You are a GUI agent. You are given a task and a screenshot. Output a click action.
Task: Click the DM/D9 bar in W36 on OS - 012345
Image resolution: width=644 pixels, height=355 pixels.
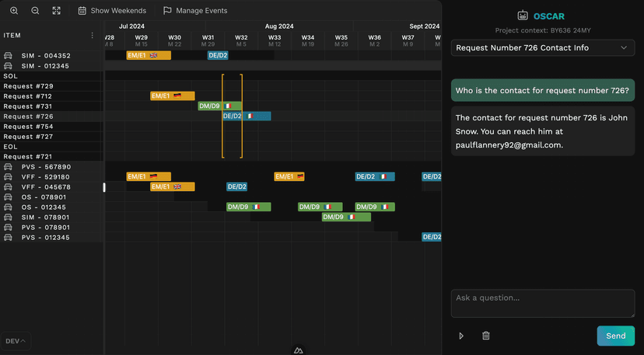pos(375,207)
